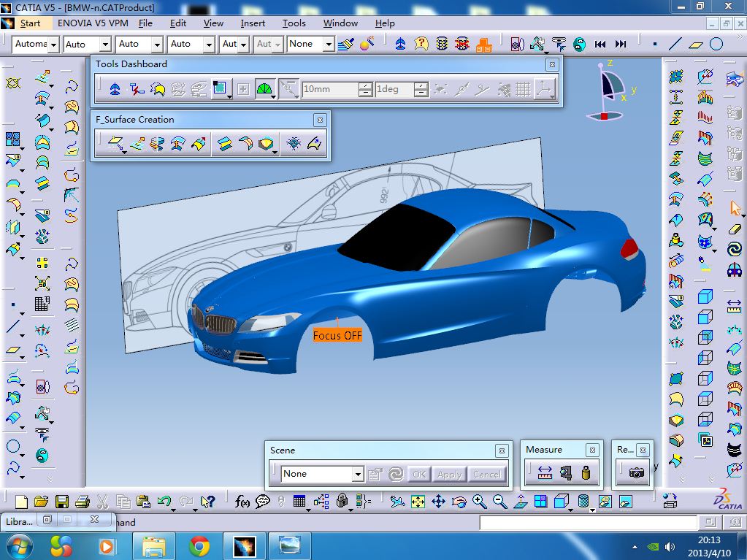Undo the last action

pyautogui.click(x=164, y=501)
